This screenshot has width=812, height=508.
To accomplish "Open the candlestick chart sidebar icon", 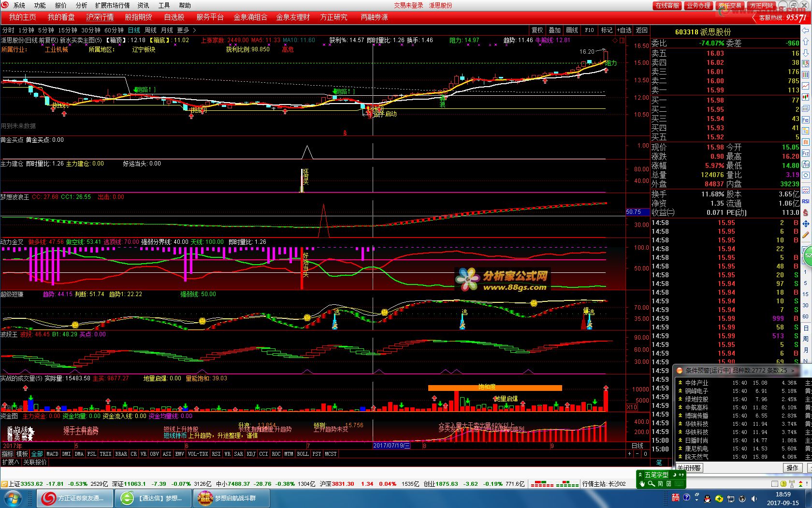I will (x=806, y=97).
